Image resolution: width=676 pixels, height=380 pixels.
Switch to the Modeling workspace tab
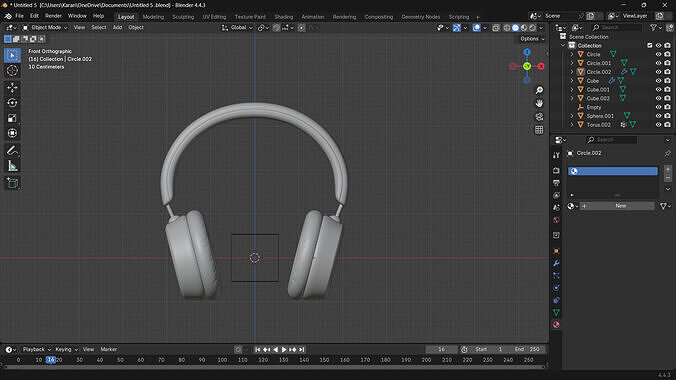(x=153, y=17)
